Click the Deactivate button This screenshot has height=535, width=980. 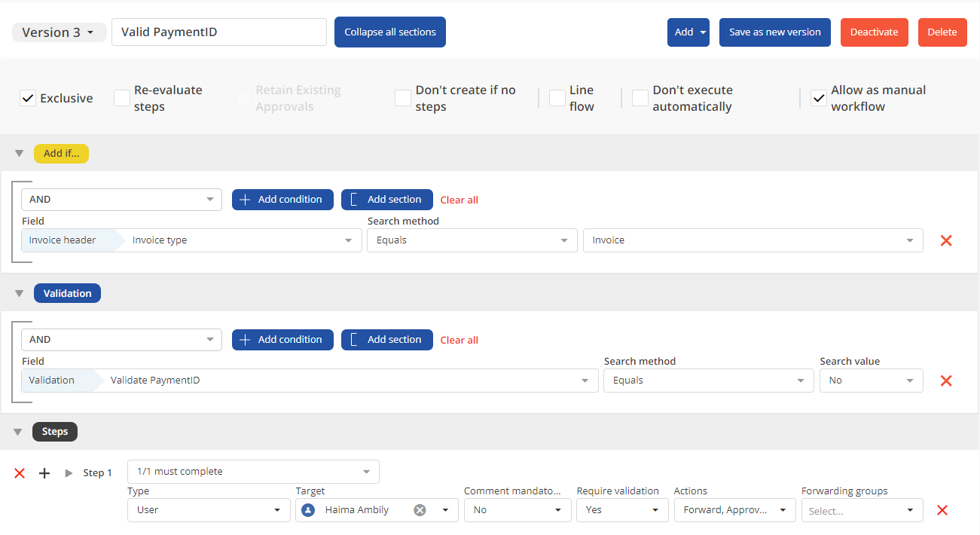coord(874,32)
